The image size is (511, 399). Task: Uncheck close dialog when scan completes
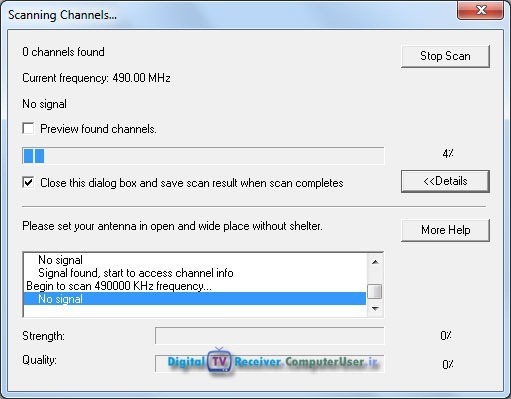(x=28, y=183)
